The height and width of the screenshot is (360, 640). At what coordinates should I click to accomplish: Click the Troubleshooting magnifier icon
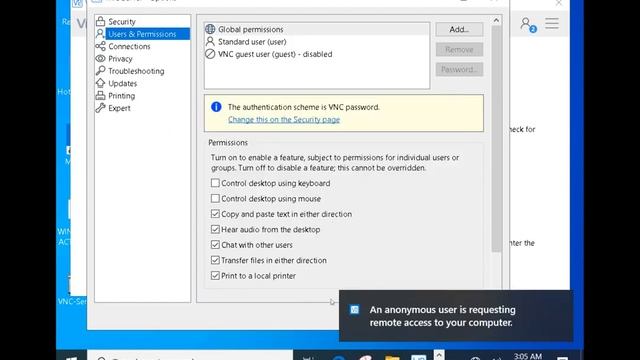coord(100,71)
